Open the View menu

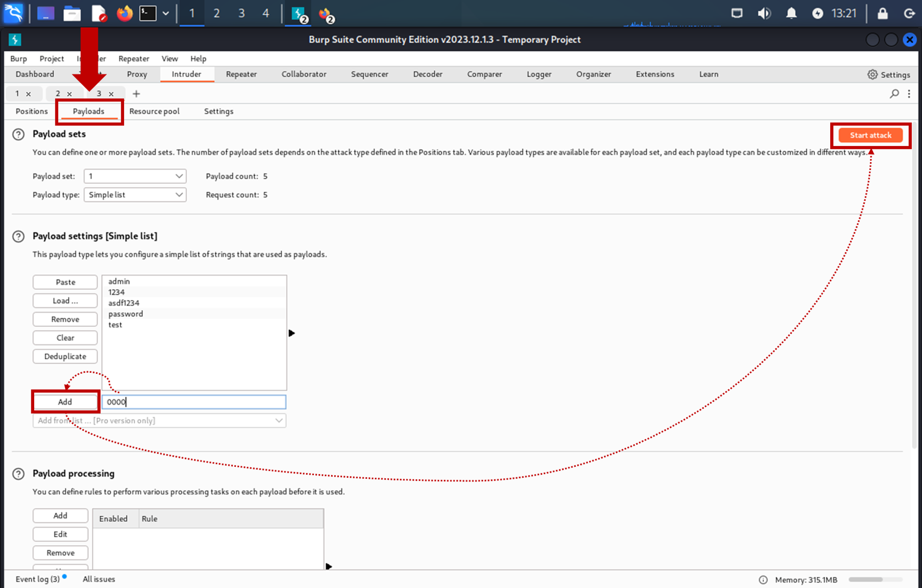tap(170, 59)
